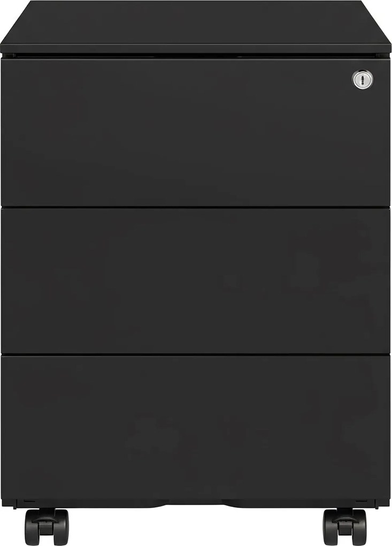The width and height of the screenshot is (392, 546).
Task: Click the silver keyhole lock
Action: pos(363,80)
